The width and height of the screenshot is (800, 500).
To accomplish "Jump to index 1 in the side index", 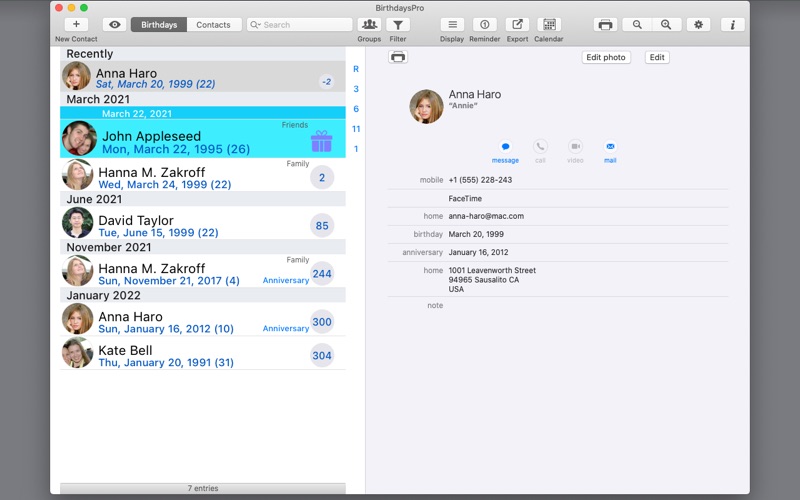I will (x=356, y=149).
